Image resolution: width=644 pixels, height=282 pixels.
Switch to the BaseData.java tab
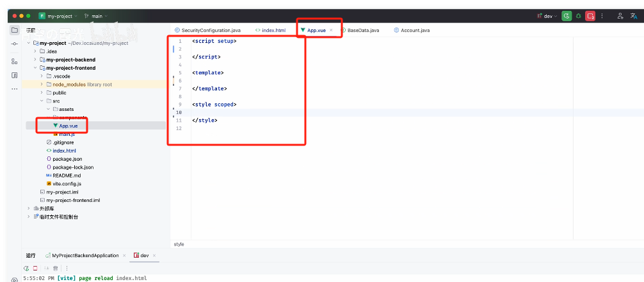pyautogui.click(x=360, y=30)
